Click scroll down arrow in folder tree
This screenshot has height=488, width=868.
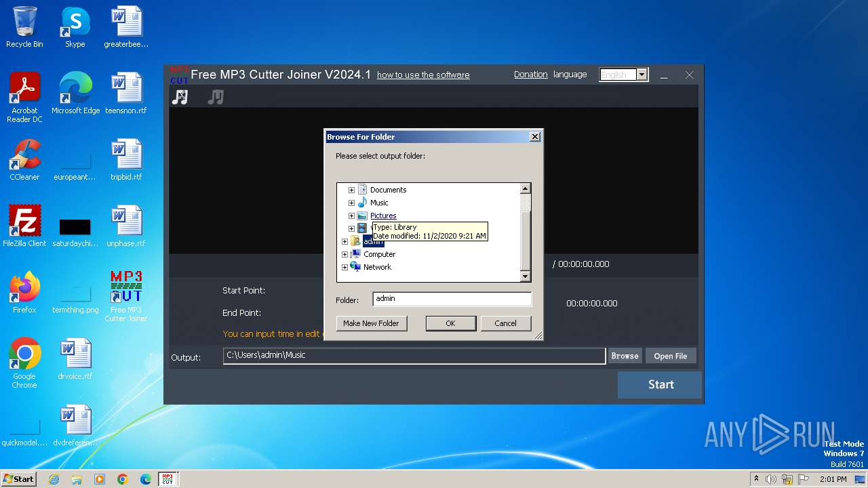525,276
